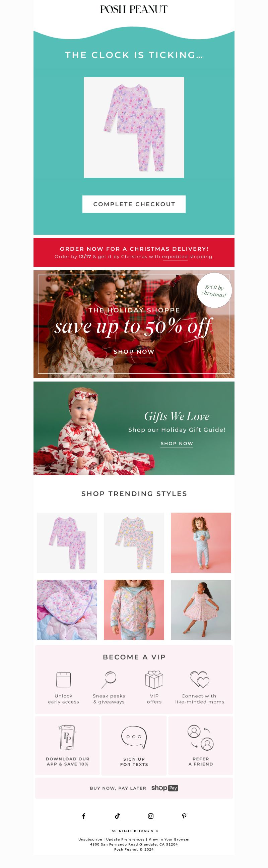The image size is (268, 868).
Task: Click the Unlock early access calendar icon
Action: (64, 680)
